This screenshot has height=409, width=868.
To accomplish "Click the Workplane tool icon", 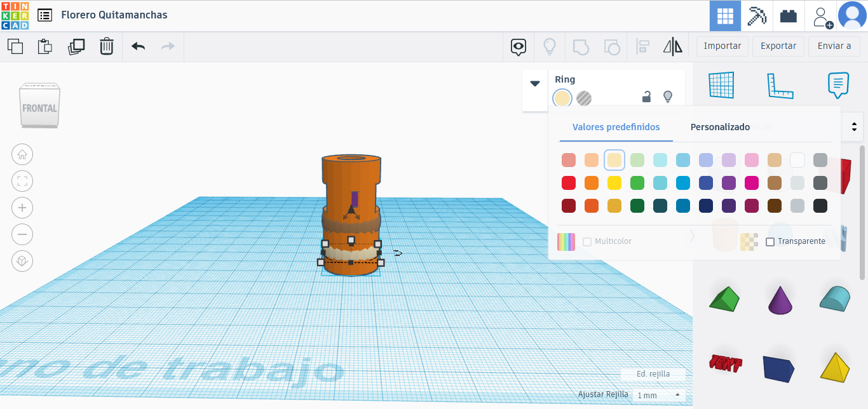I will [x=721, y=85].
